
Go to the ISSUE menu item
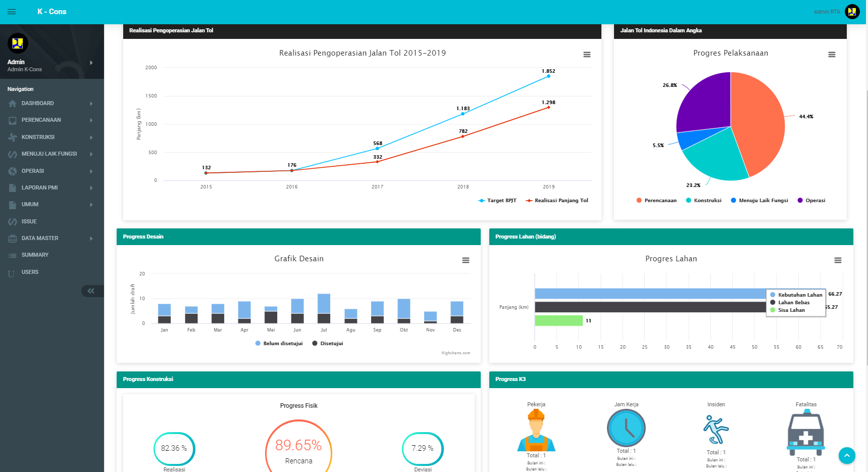(29, 221)
